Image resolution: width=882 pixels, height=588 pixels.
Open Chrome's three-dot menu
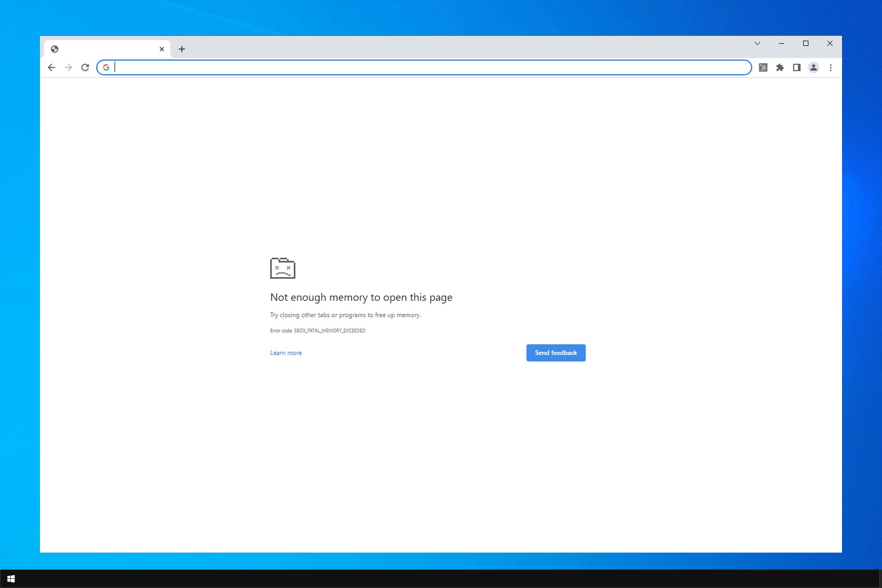[831, 68]
